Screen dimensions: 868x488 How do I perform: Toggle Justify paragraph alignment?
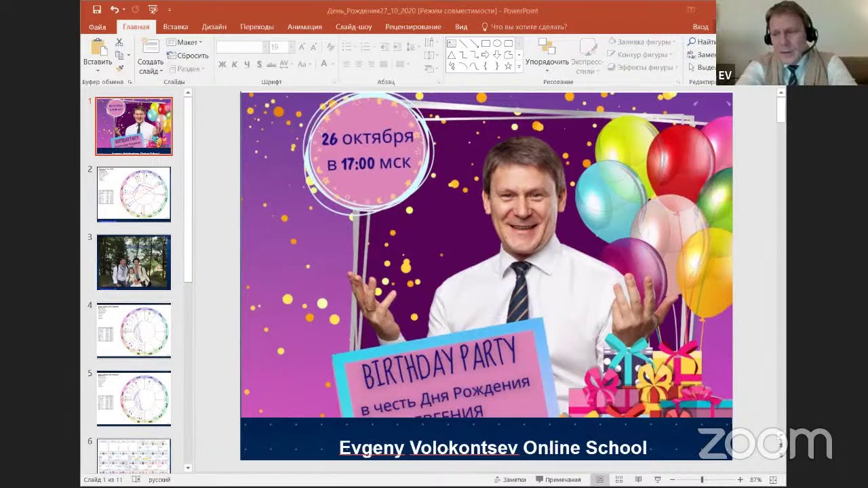click(383, 64)
